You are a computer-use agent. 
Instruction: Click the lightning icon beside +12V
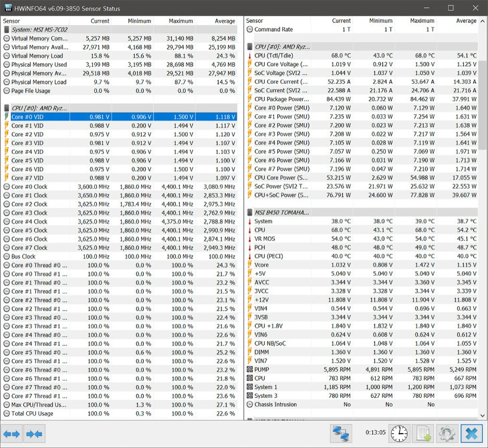click(250, 299)
